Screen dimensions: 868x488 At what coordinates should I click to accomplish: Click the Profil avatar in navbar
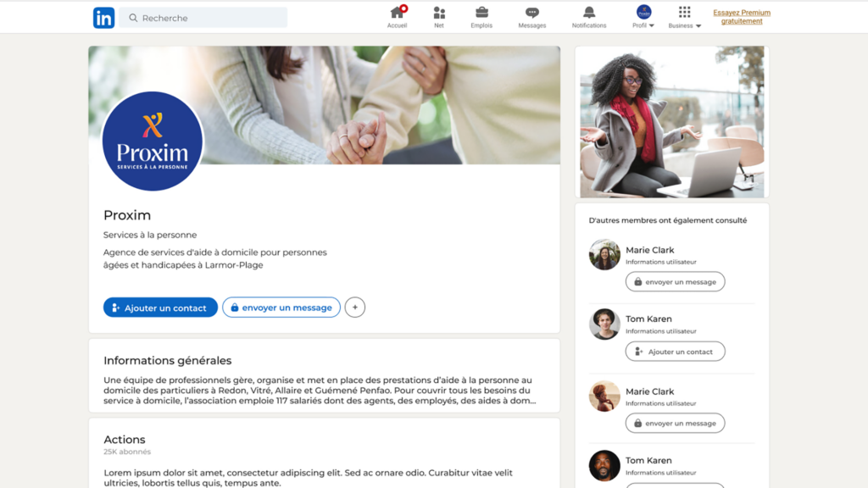pyautogui.click(x=643, y=12)
